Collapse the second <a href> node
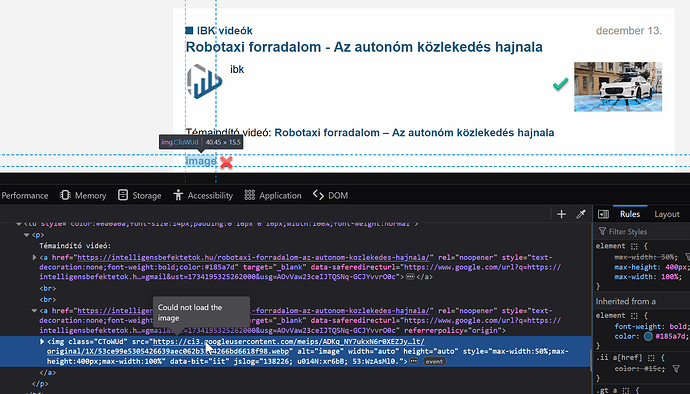This screenshot has height=394, width=690. point(34,311)
